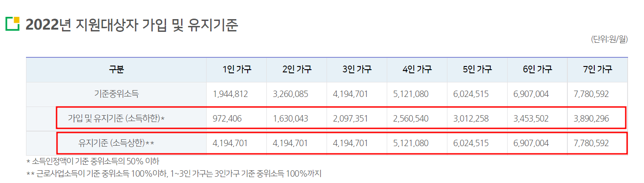This screenshot has width=644, height=183.
Task: Click footnote '소득인정액이 기준 중위소득의 50% 이하'
Action: pyautogui.click(x=96, y=161)
